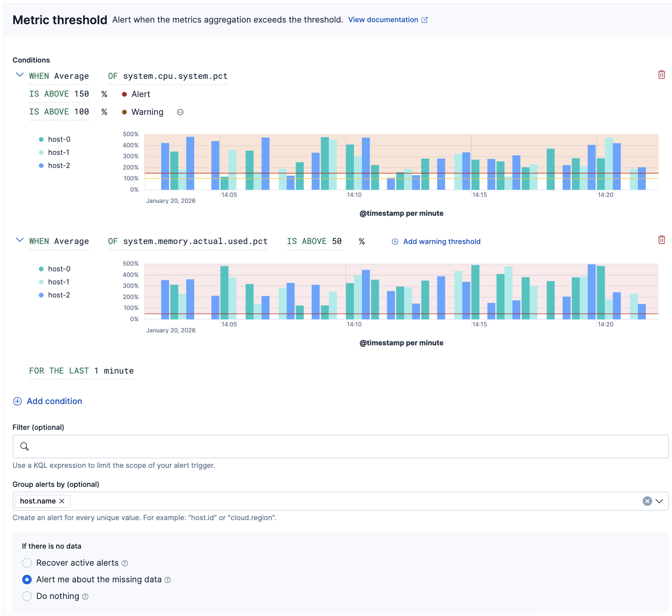Viewport: 672px width, 616px height.
Task: Open help tooltip for Do nothing option
Action: pos(85,597)
